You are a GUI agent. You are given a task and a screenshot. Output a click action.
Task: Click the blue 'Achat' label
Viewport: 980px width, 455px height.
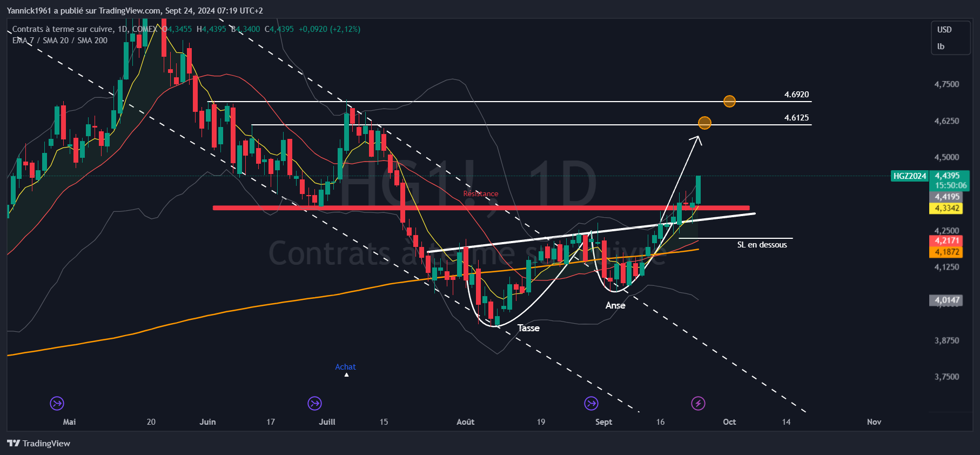[346, 367]
